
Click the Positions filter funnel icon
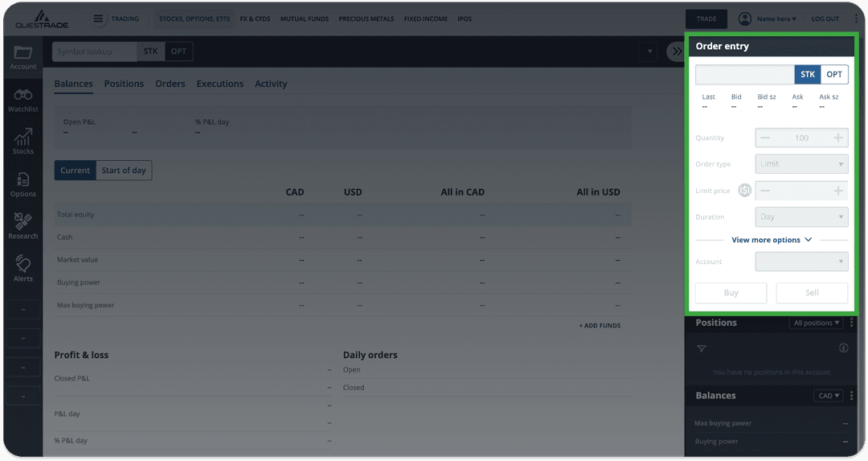click(702, 348)
